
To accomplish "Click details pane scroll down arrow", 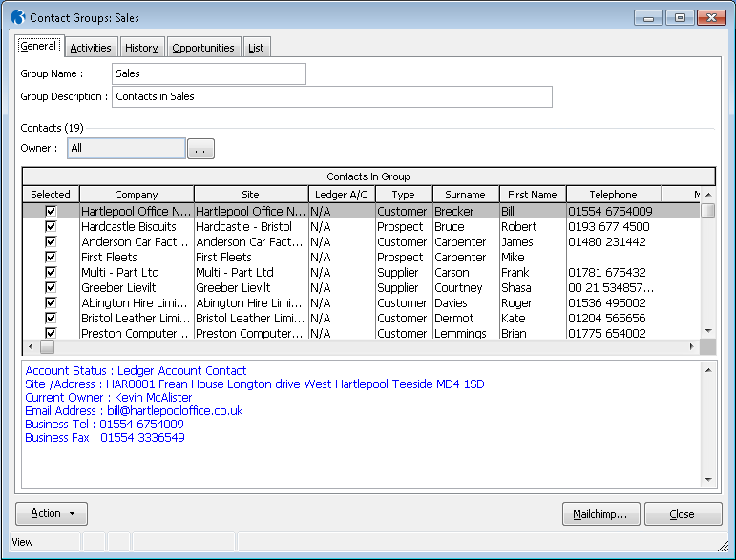I will pos(708,479).
